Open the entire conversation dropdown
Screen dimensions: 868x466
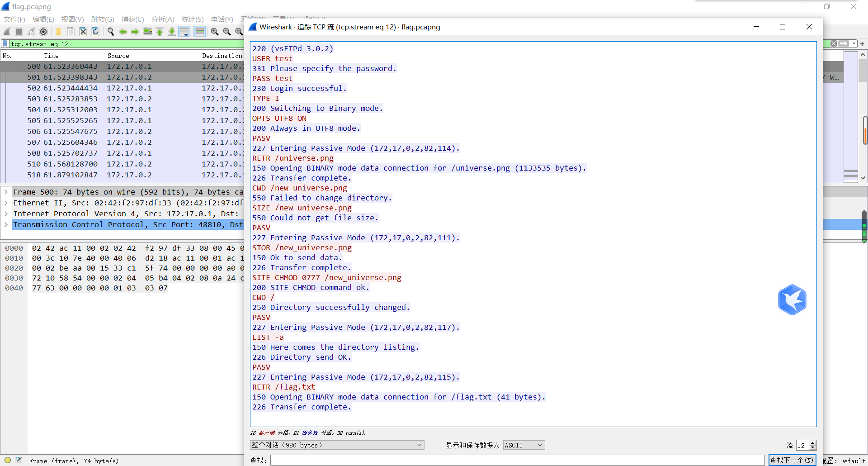point(337,445)
